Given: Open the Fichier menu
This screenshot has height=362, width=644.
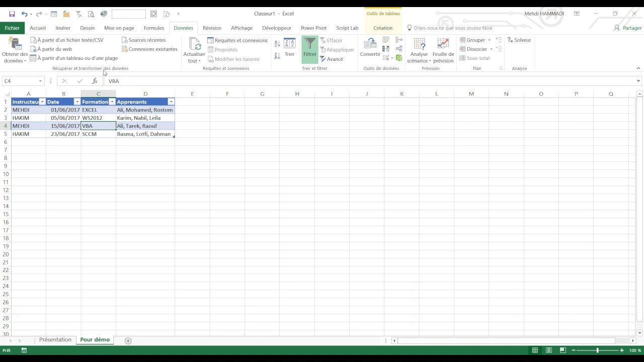Looking at the screenshot, I should [12, 28].
